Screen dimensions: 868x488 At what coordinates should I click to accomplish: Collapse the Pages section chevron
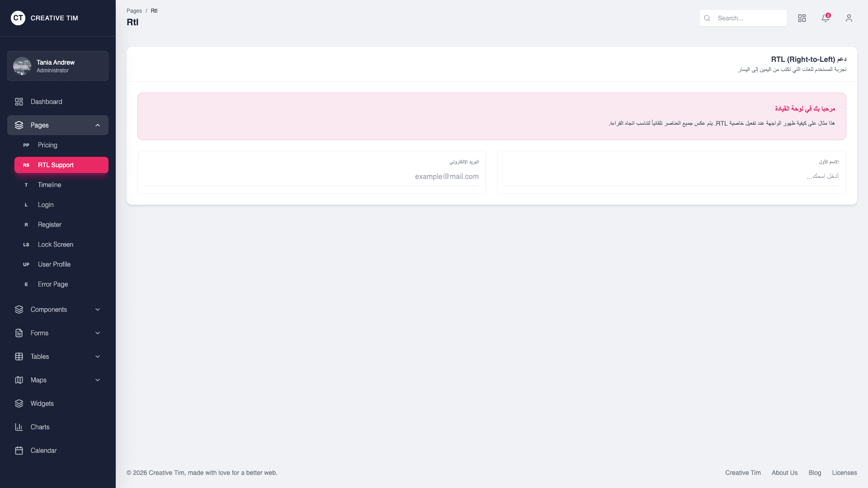(98, 125)
